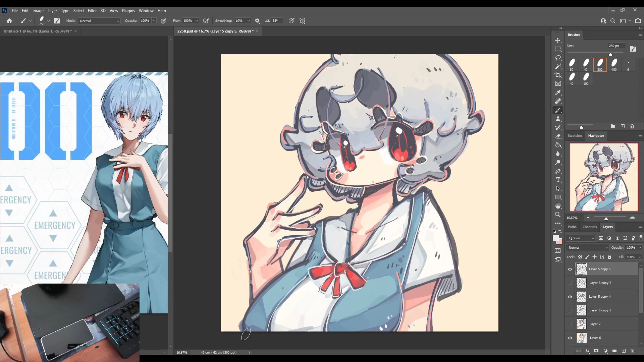This screenshot has width=644, height=362.
Task: Select the Frame tool
Action: tap(558, 84)
